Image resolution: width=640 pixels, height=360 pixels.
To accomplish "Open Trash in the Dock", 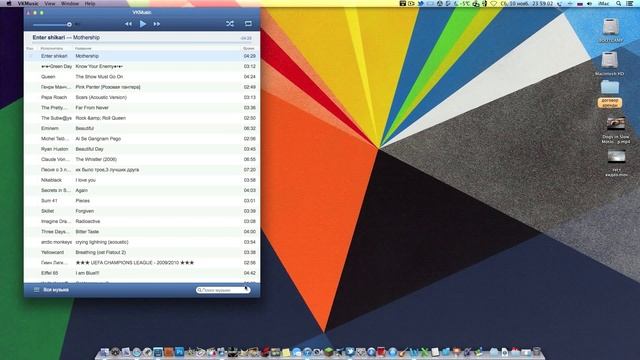I will click(536, 352).
